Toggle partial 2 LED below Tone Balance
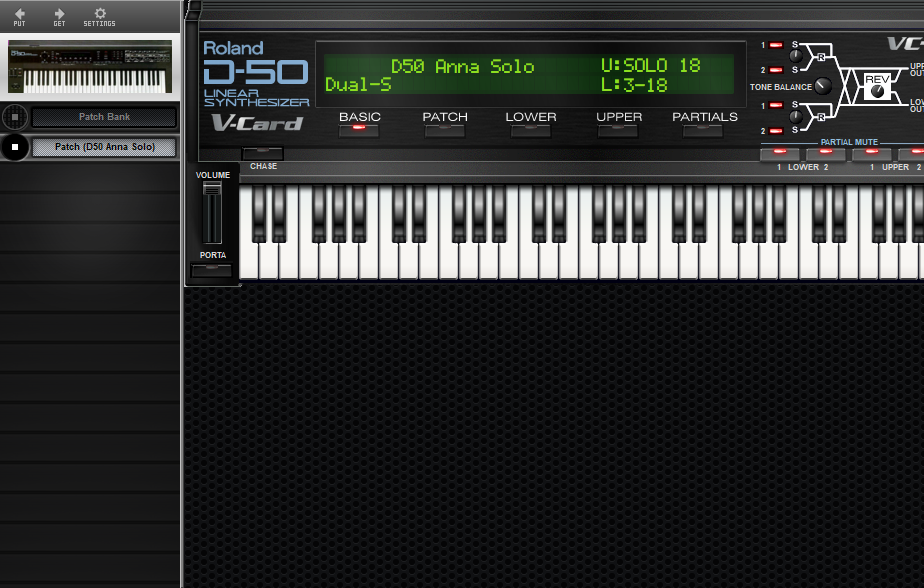Viewport: 924px width, 588px height. click(x=776, y=131)
